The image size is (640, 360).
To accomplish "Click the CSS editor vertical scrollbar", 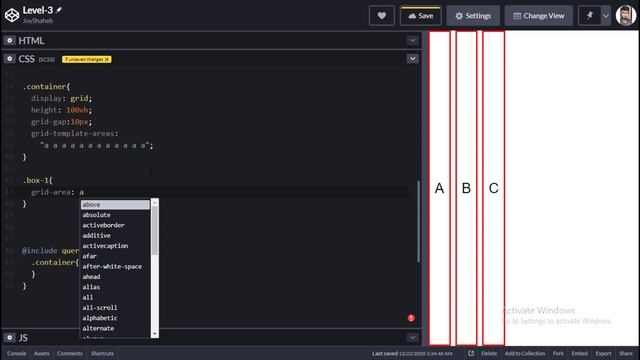I will click(x=418, y=222).
